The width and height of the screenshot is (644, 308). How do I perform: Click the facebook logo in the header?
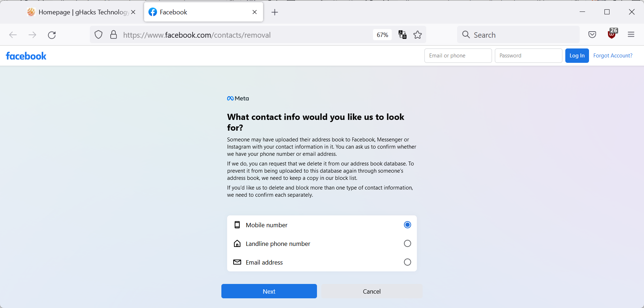(26, 56)
